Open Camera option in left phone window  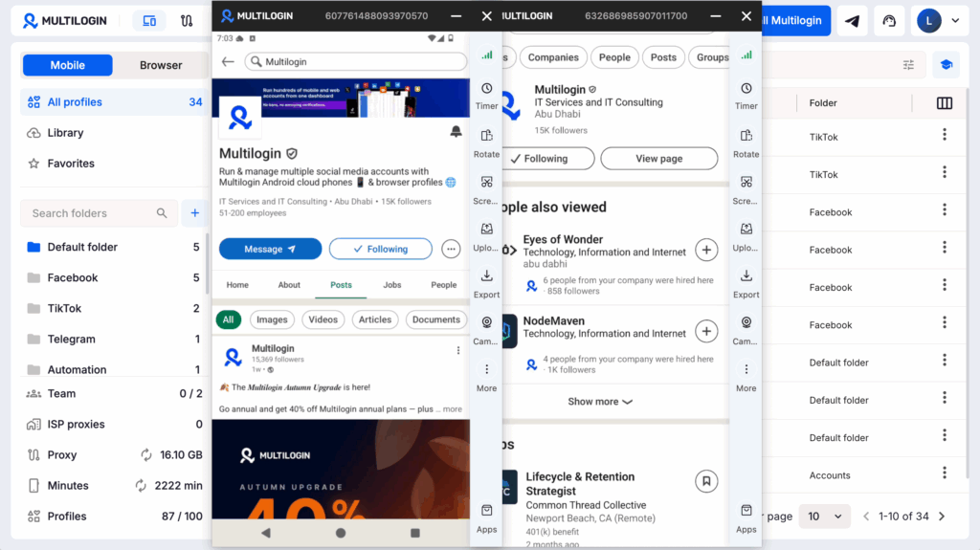pos(486,330)
